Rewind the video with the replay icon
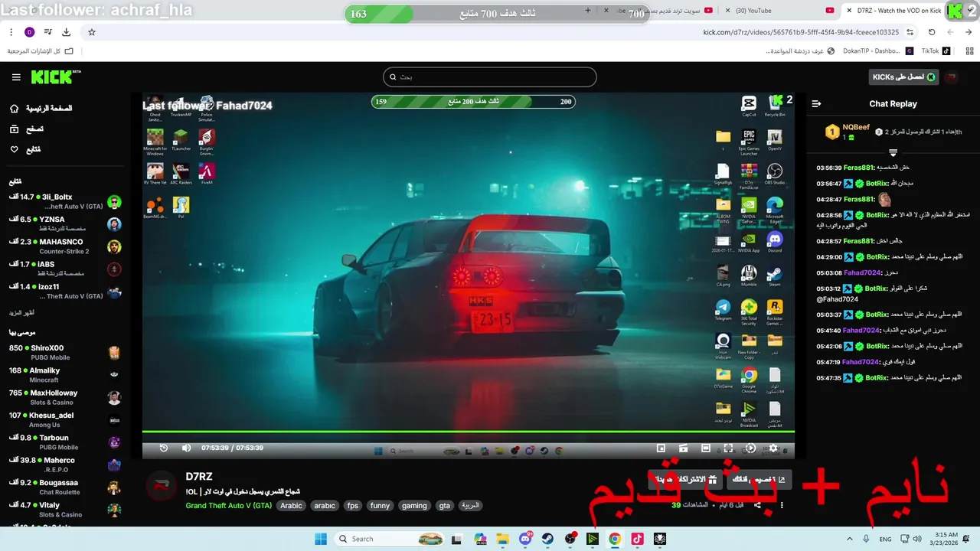980x551 pixels. (x=164, y=448)
